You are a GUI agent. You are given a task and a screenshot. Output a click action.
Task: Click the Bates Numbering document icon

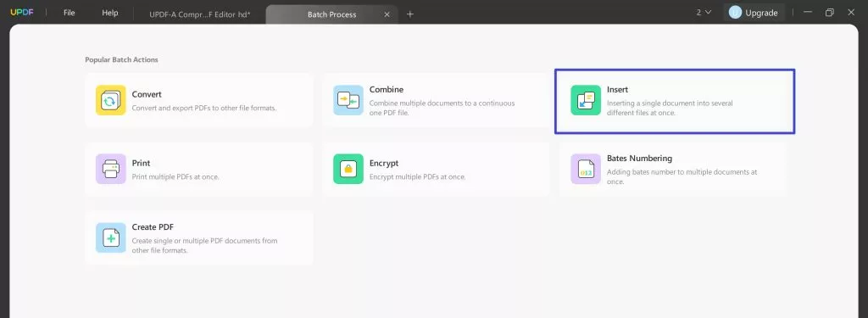click(586, 169)
